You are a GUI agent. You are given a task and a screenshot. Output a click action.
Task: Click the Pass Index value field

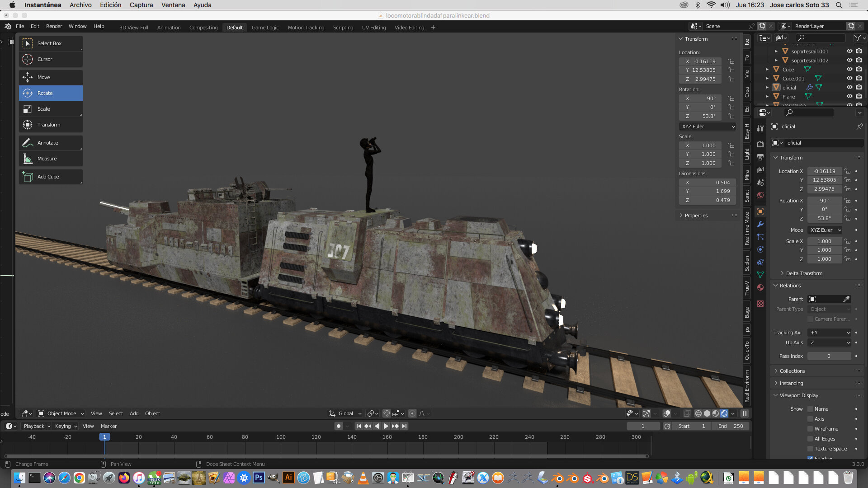point(829,356)
